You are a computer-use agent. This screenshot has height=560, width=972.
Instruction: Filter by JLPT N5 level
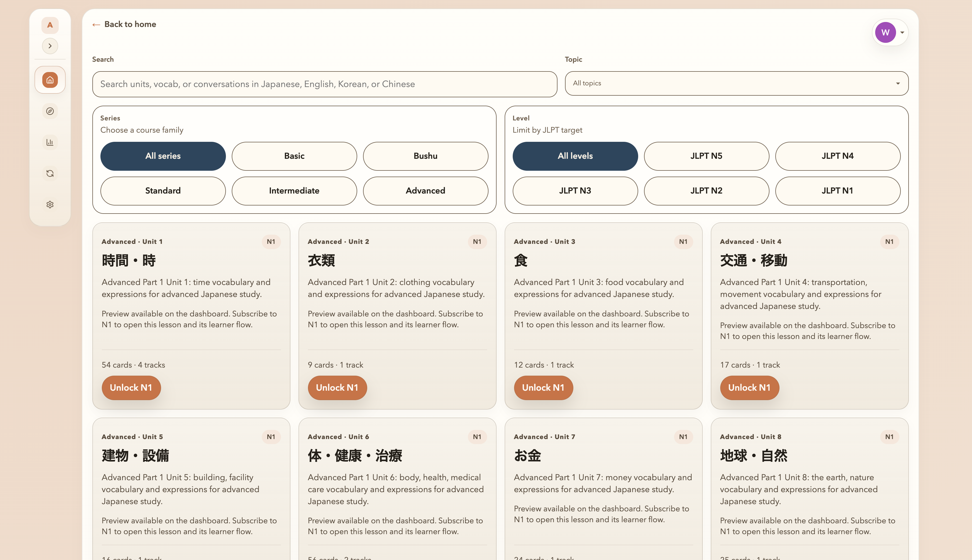tap(707, 156)
